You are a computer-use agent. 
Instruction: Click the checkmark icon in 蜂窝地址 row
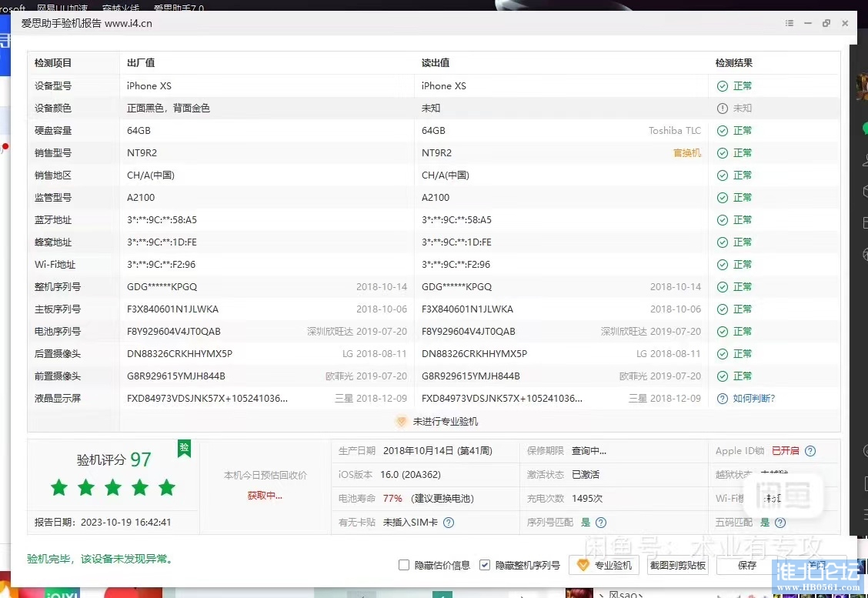coord(723,242)
